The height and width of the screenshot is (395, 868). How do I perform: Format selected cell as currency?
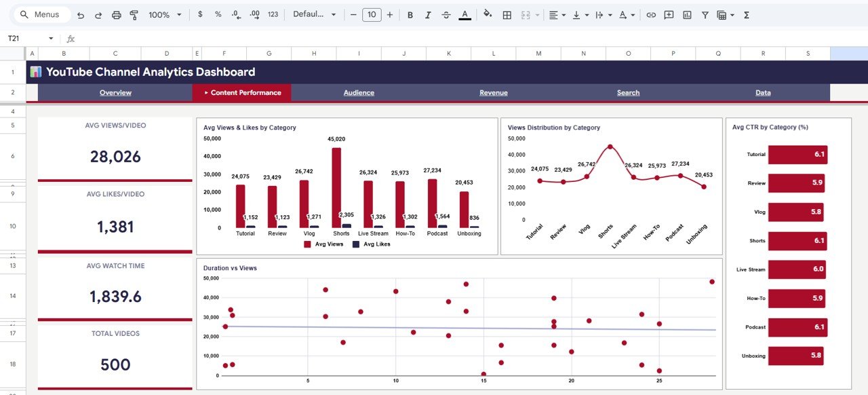click(201, 14)
